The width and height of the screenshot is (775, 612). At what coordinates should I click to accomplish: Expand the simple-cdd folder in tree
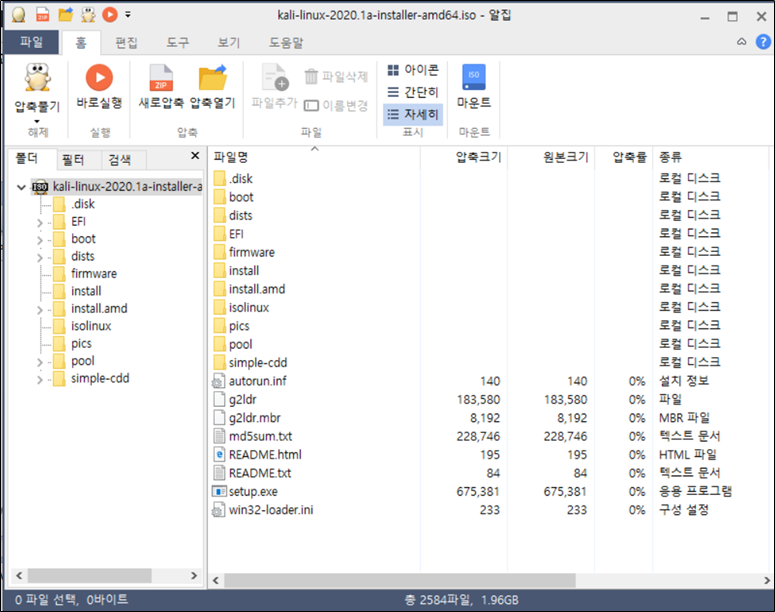(40, 380)
